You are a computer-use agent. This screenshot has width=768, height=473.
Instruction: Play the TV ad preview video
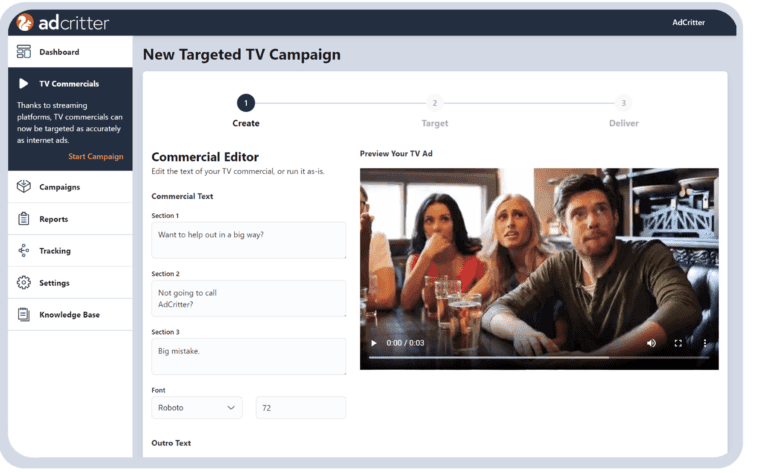tap(374, 343)
